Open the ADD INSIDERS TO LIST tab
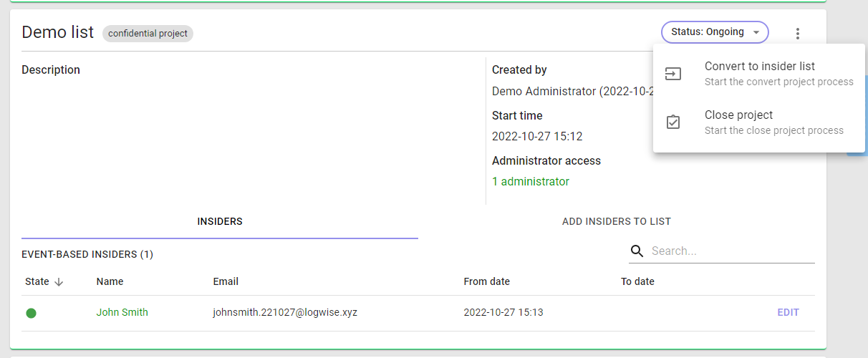This screenshot has height=358, width=868. click(617, 222)
